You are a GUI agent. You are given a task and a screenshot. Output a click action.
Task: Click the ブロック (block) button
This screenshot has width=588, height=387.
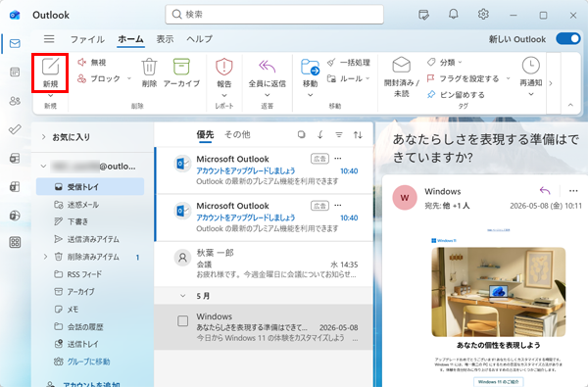coord(99,78)
